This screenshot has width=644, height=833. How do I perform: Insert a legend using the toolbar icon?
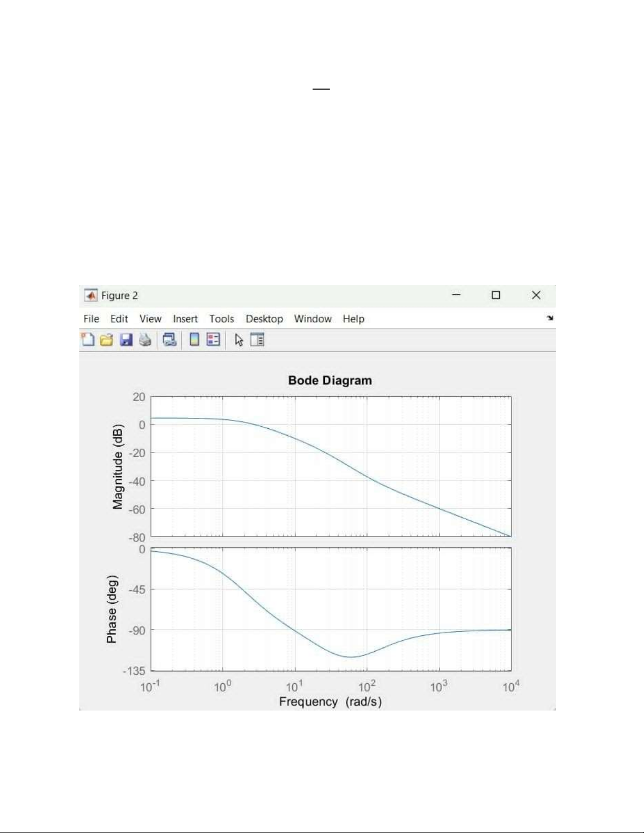click(213, 340)
